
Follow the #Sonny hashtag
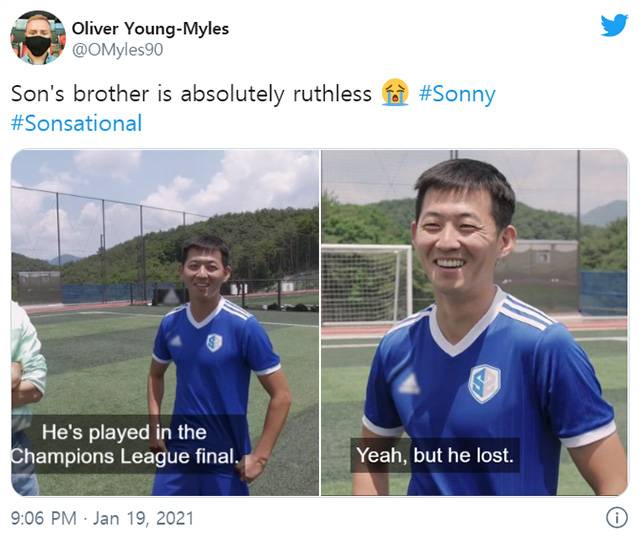pos(457,95)
